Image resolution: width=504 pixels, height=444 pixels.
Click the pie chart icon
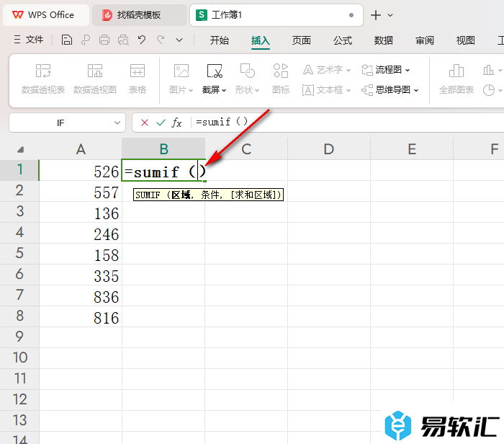point(489,90)
